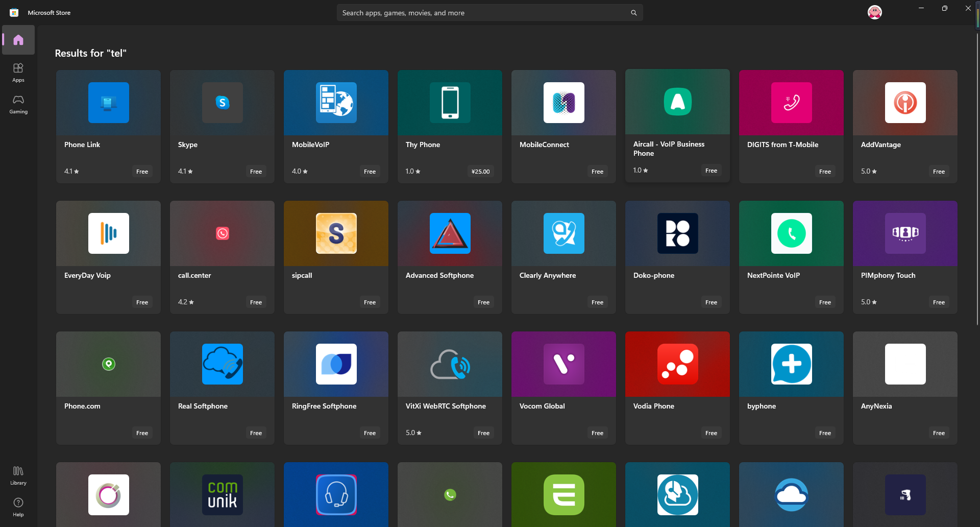The height and width of the screenshot is (527, 980).
Task: Select the MobileVoIP app icon
Action: [336, 103]
